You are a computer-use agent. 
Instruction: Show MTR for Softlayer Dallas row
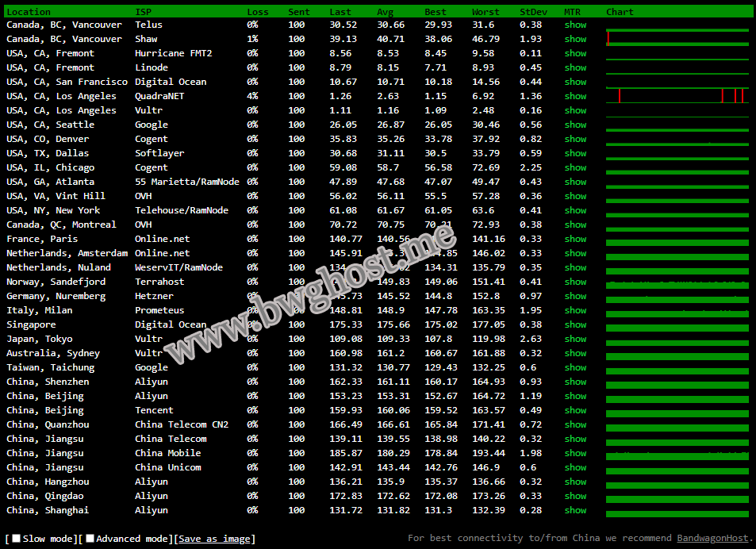point(575,153)
